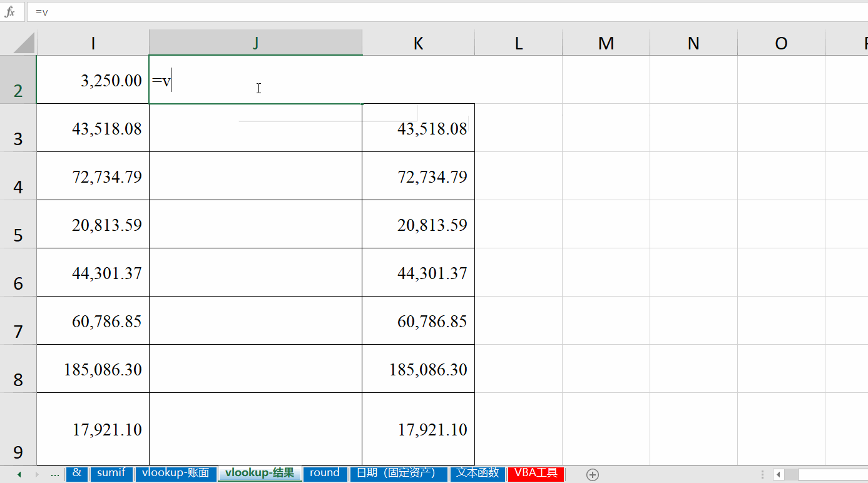The width and height of the screenshot is (868, 483).
Task: Click cell I3 with 43,518.08
Action: click(93, 128)
